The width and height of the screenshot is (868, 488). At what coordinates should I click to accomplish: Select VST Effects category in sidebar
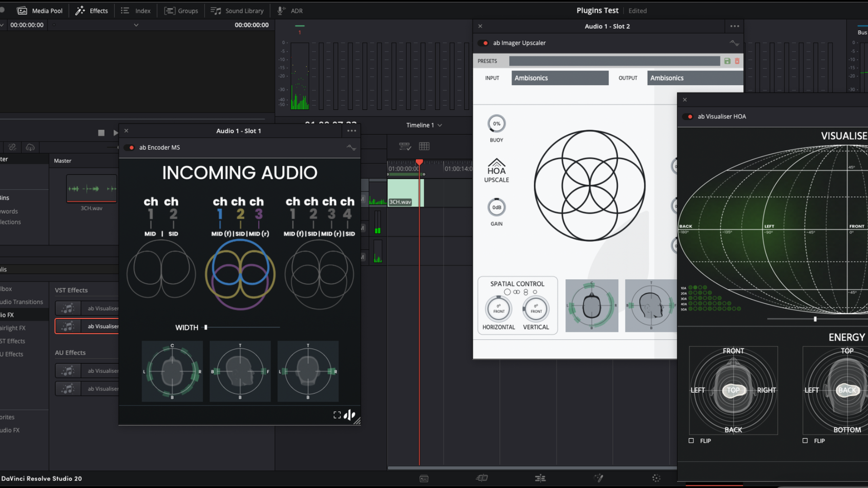(14, 341)
